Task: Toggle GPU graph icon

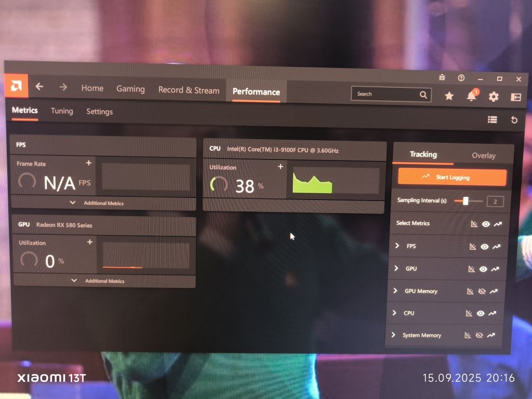Action: click(471, 269)
